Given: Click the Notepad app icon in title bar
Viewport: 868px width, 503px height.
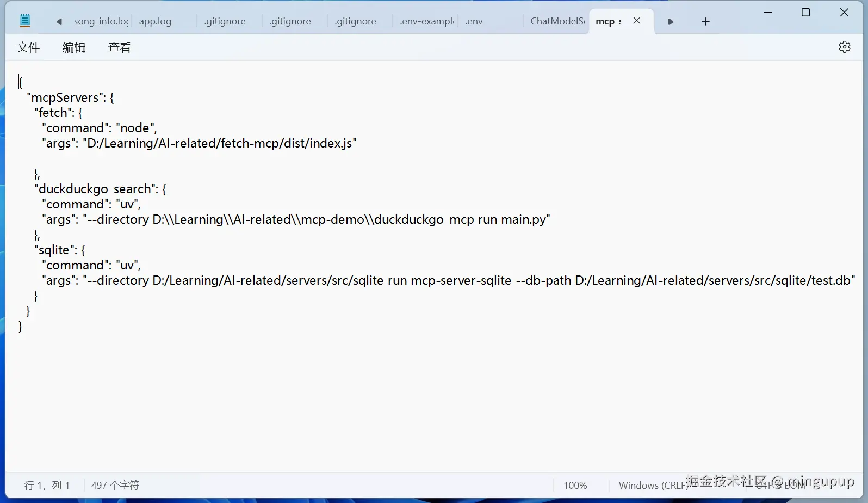Looking at the screenshot, I should point(25,21).
